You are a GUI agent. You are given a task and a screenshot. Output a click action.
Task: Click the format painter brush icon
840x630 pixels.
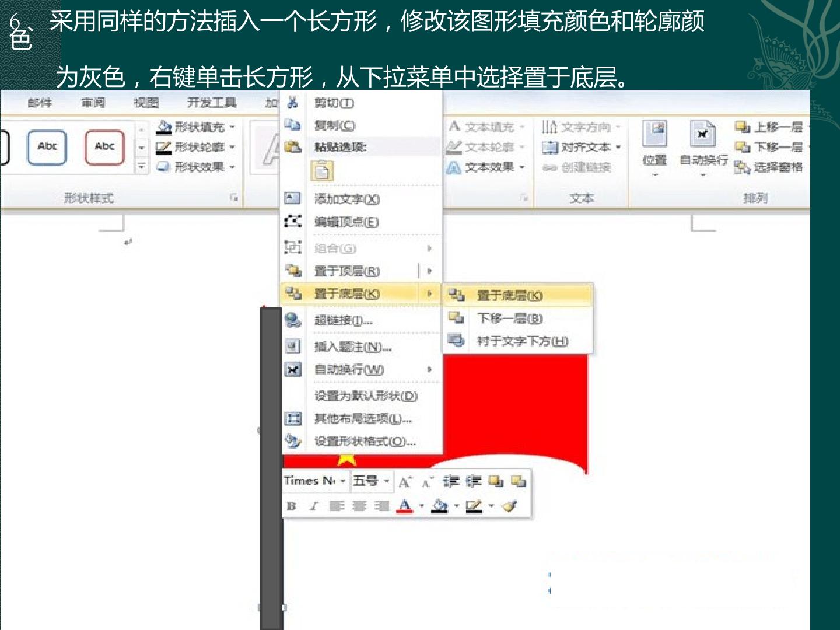(x=509, y=506)
